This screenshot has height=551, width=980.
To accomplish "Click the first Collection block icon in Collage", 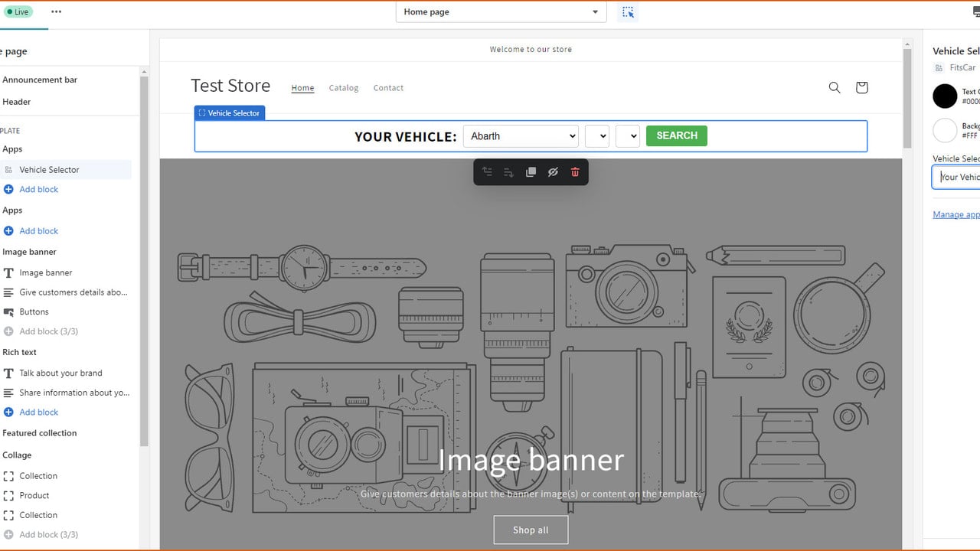I will [x=8, y=476].
